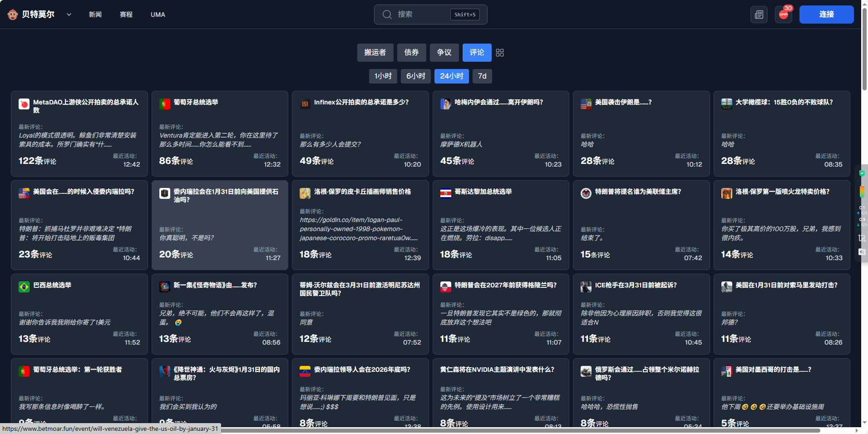Click the blue 连接 button
Viewport: 868px width, 434px height.
click(826, 15)
